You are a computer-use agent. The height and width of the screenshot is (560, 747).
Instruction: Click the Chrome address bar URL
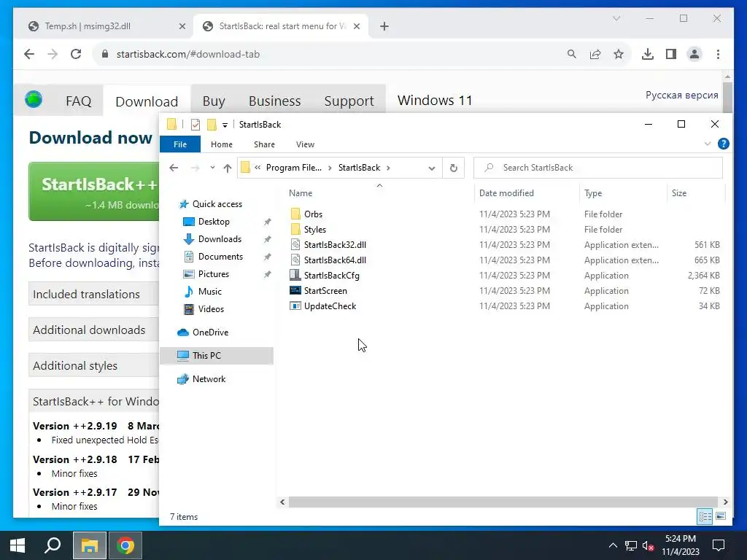(187, 54)
